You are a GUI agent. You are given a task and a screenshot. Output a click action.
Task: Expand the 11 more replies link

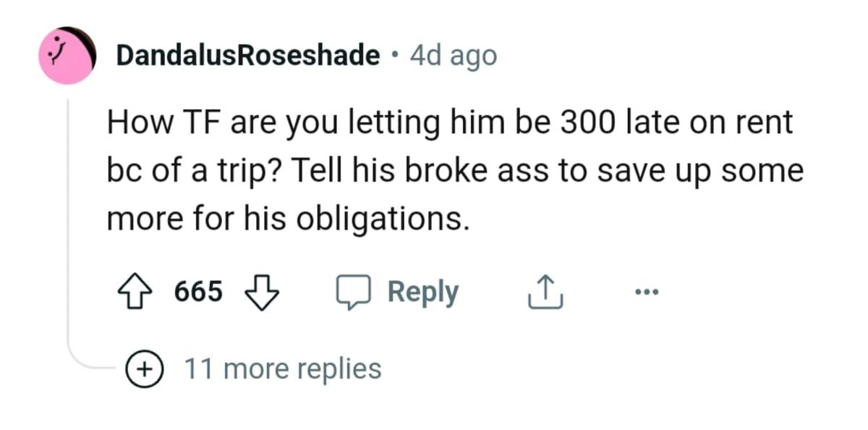[282, 368]
